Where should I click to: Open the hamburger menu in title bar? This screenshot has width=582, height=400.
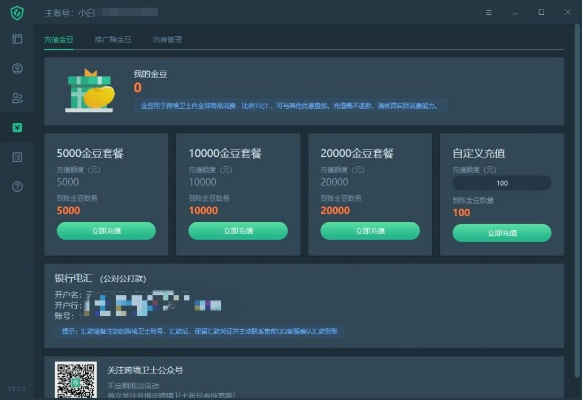point(489,13)
